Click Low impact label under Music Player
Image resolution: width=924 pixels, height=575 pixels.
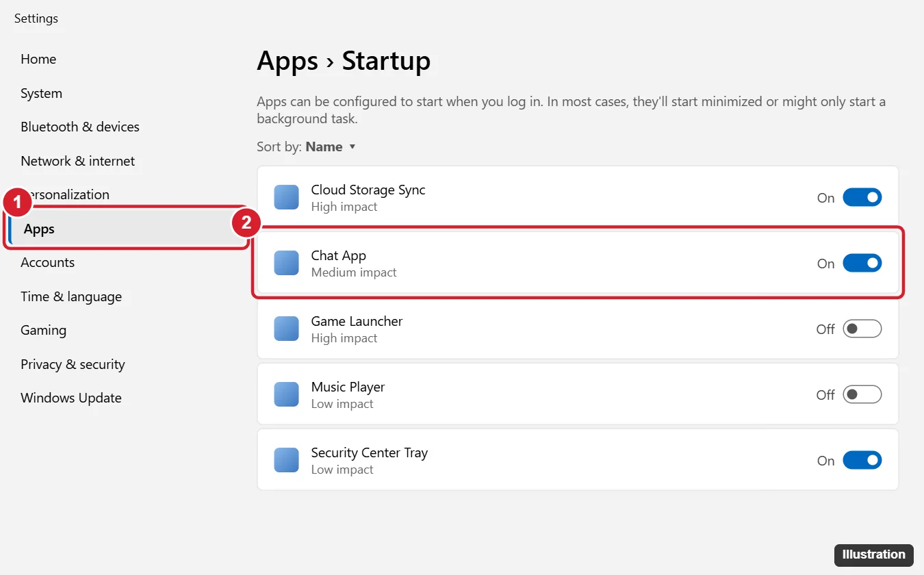click(x=342, y=404)
